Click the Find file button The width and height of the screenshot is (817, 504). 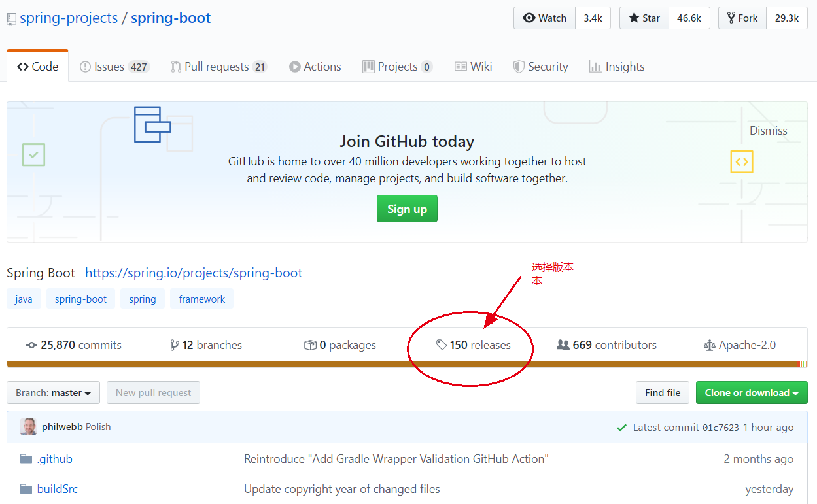[x=663, y=393]
